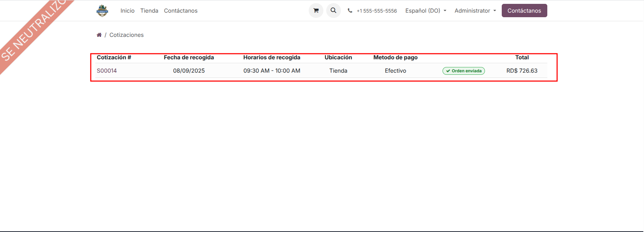Click the phone number +1 555-555-5556

(377, 11)
